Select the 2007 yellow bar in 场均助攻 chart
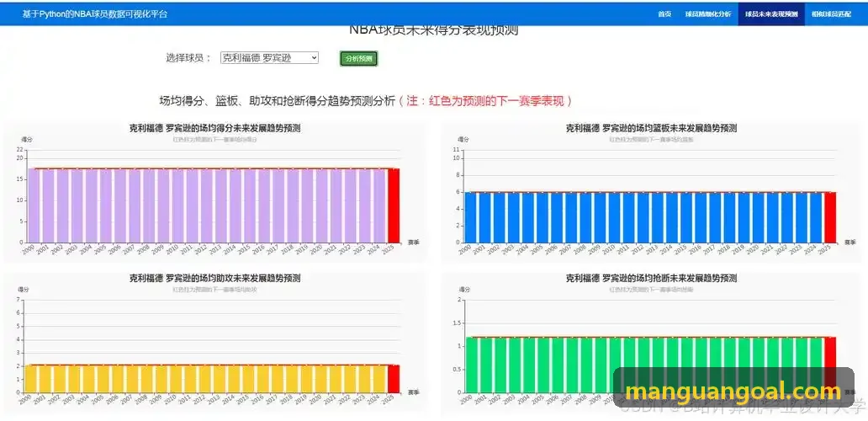This screenshot has height=421, width=868. coord(132,379)
